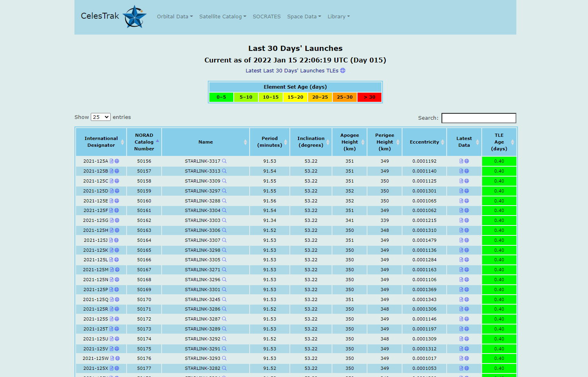Open document icon next to 2021-125N designator
The height and width of the screenshot is (377, 588).
(111, 280)
